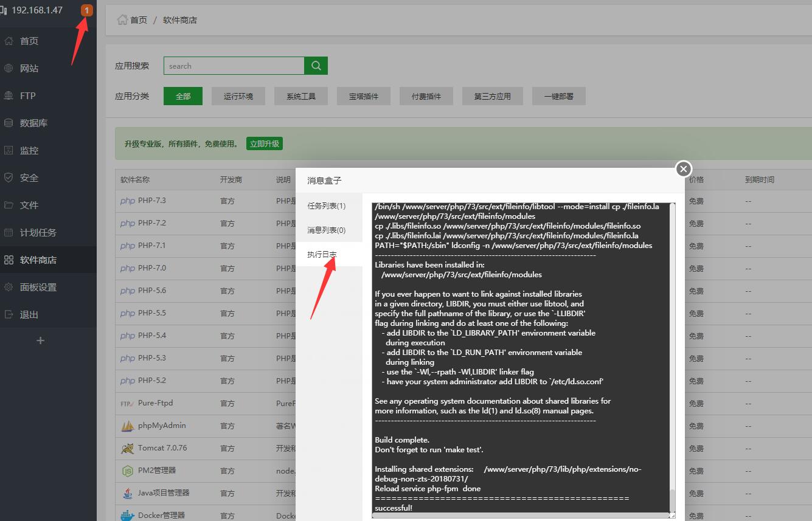Filter apps by 系统工具

[x=301, y=96]
